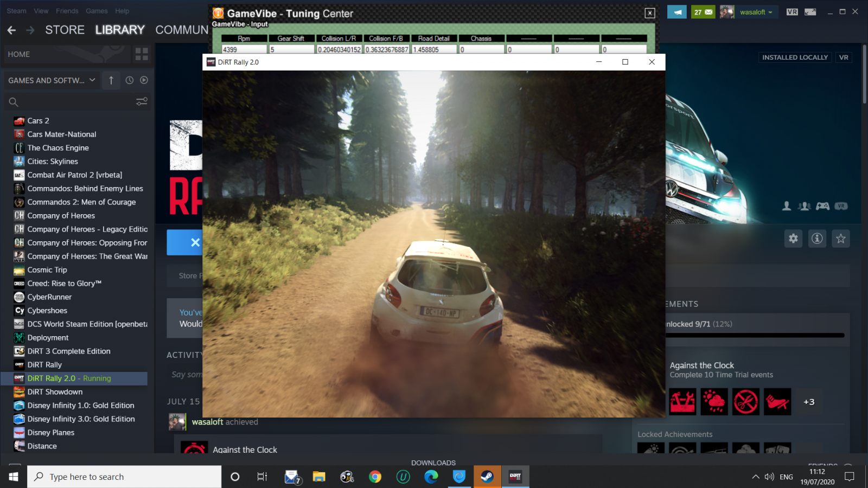Close the GameVibe Tuning Center

tap(649, 13)
